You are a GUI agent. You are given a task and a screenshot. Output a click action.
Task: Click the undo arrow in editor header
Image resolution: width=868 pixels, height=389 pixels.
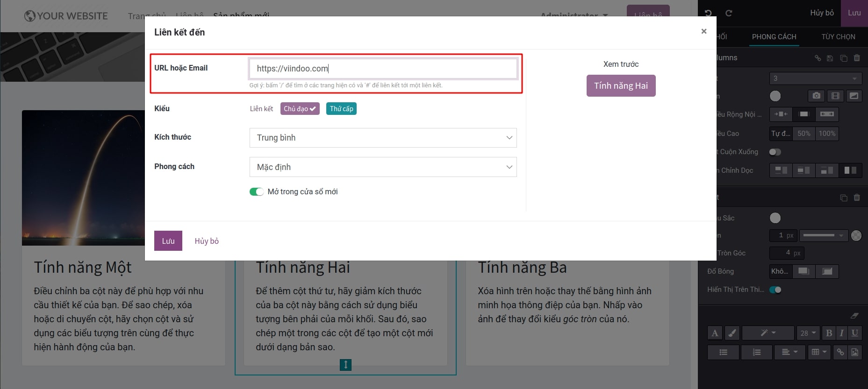point(708,13)
